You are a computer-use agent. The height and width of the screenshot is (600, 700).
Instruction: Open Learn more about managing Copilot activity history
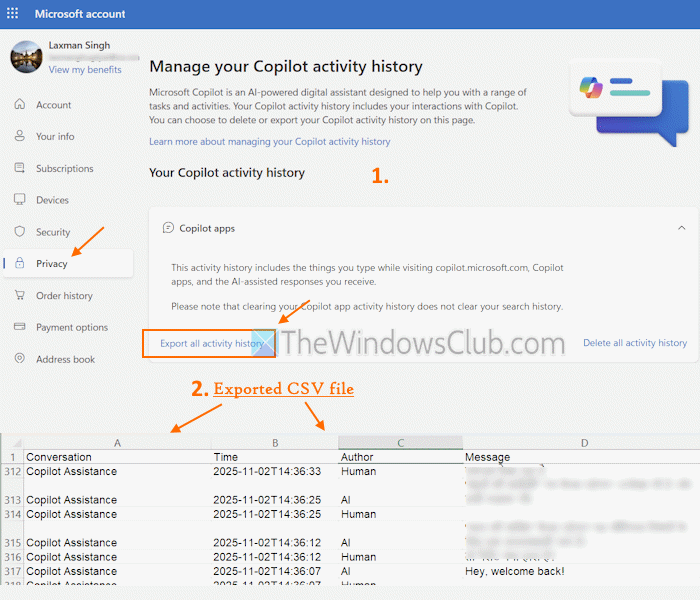pos(270,142)
